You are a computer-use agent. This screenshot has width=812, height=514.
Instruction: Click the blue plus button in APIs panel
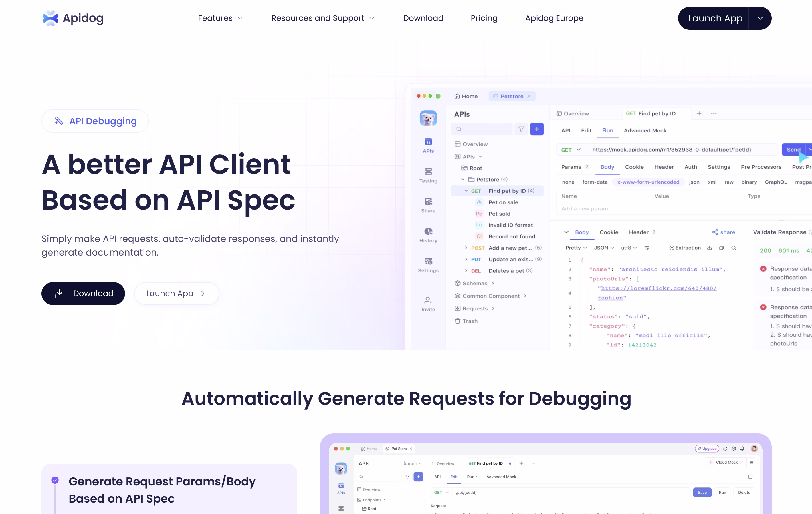click(536, 129)
